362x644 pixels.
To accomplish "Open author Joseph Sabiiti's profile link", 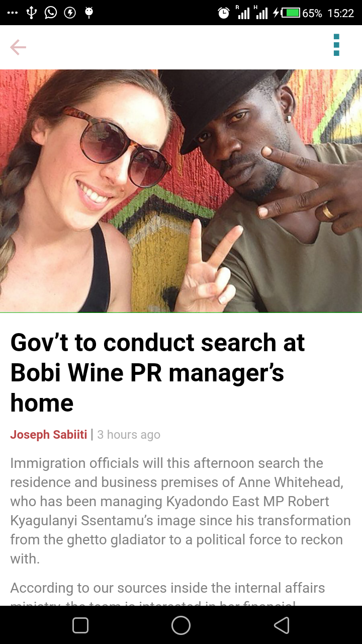I will coord(49,435).
